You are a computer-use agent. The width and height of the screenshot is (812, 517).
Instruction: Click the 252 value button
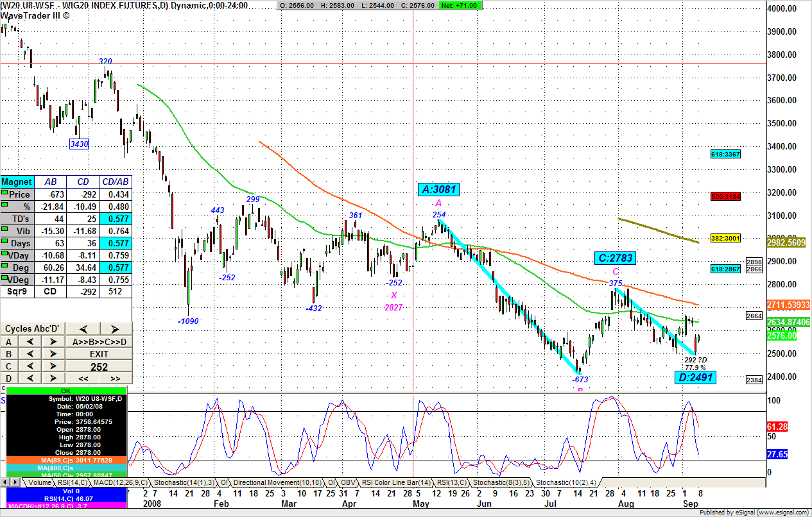[x=99, y=366]
